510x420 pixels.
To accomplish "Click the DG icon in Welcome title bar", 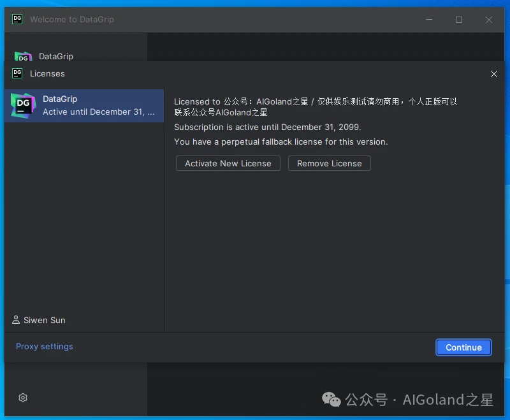I will pyautogui.click(x=17, y=19).
